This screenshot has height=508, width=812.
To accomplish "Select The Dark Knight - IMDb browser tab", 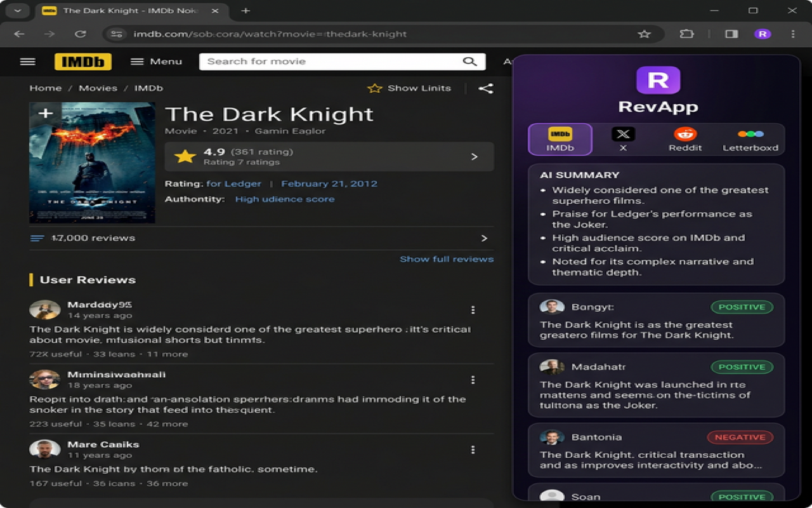I will pos(133,11).
